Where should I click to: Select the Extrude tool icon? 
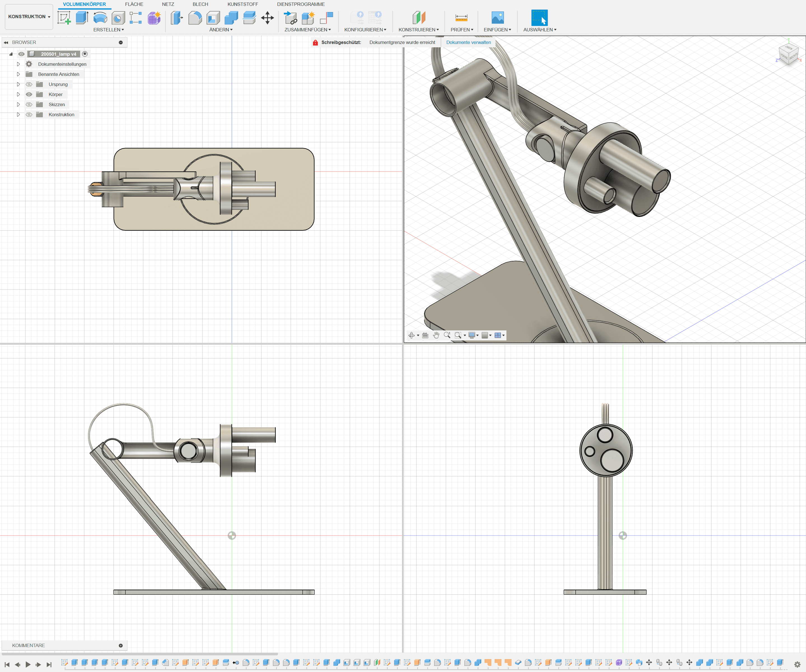82,18
